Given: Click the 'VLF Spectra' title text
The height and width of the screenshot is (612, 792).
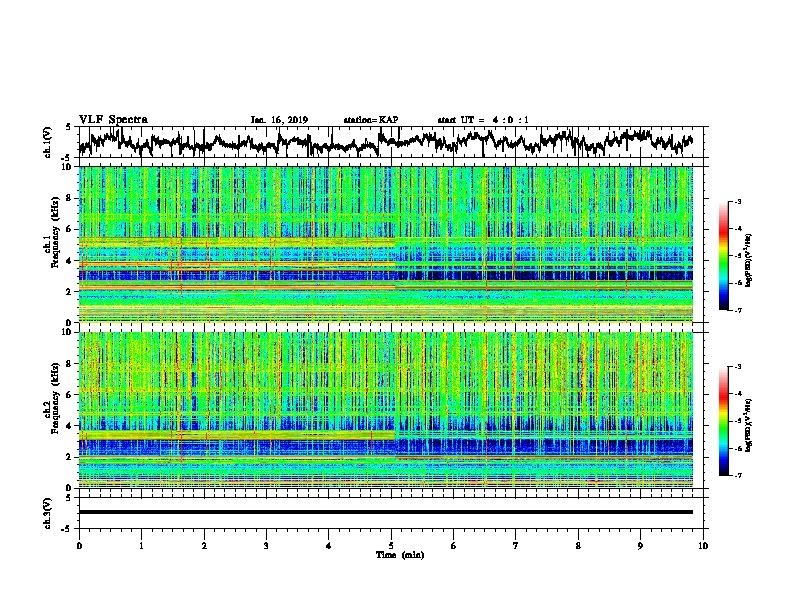Looking at the screenshot, I should (113, 120).
